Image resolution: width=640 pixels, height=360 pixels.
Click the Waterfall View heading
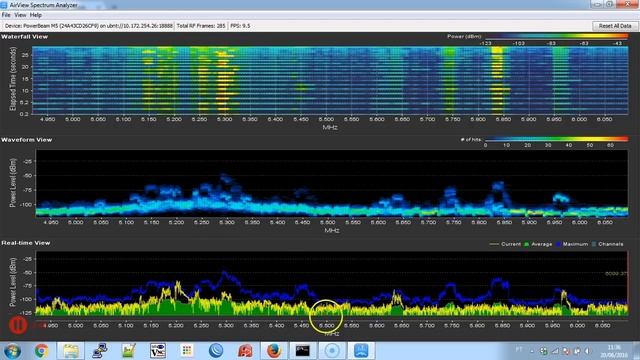click(x=24, y=37)
